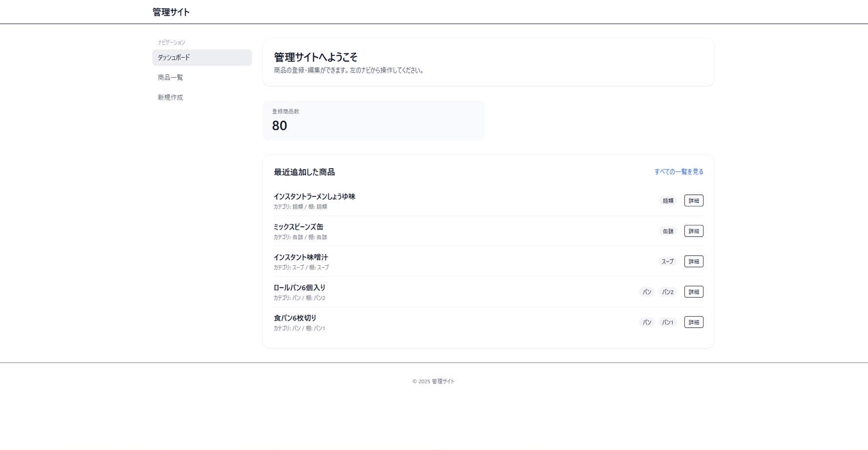Click the 登録商品数 stat card
The height and width of the screenshot is (450, 868).
[x=373, y=120]
